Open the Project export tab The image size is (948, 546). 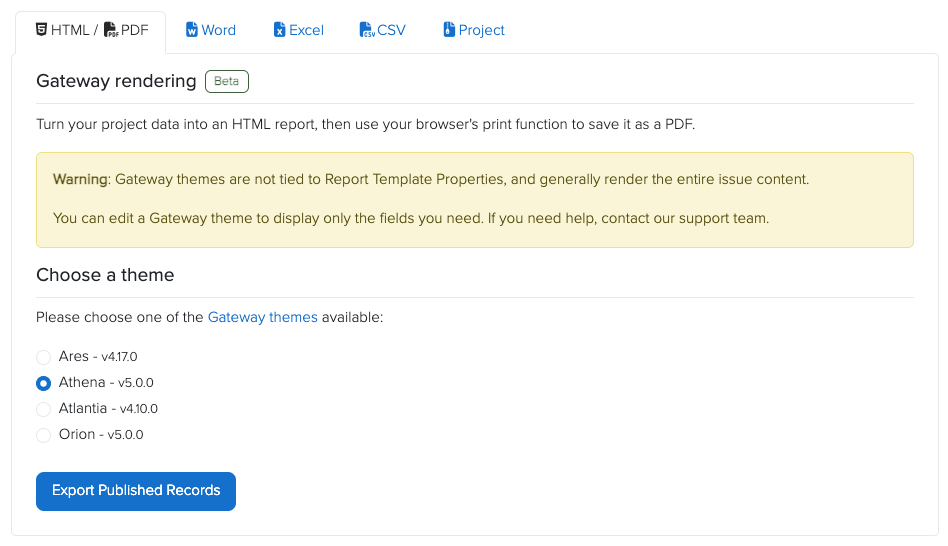(x=474, y=30)
